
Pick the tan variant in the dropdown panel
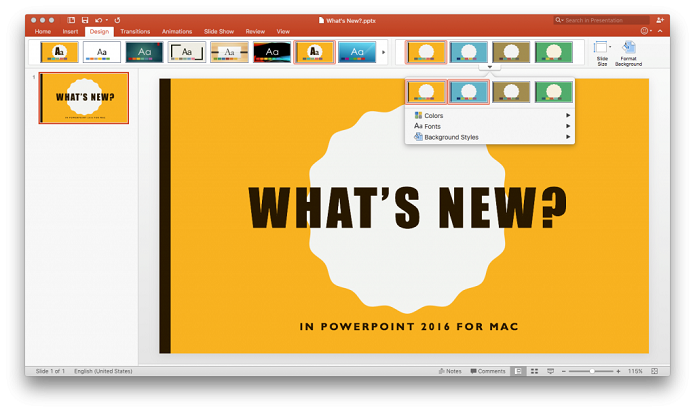point(511,92)
